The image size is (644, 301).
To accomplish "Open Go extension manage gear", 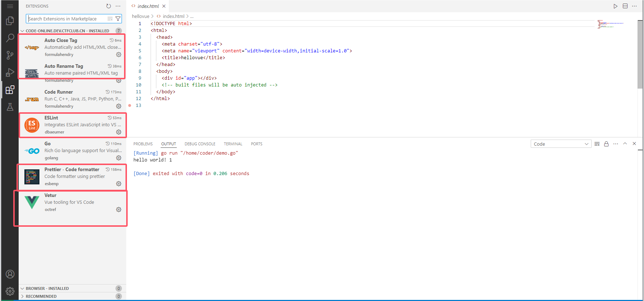I will point(119,158).
